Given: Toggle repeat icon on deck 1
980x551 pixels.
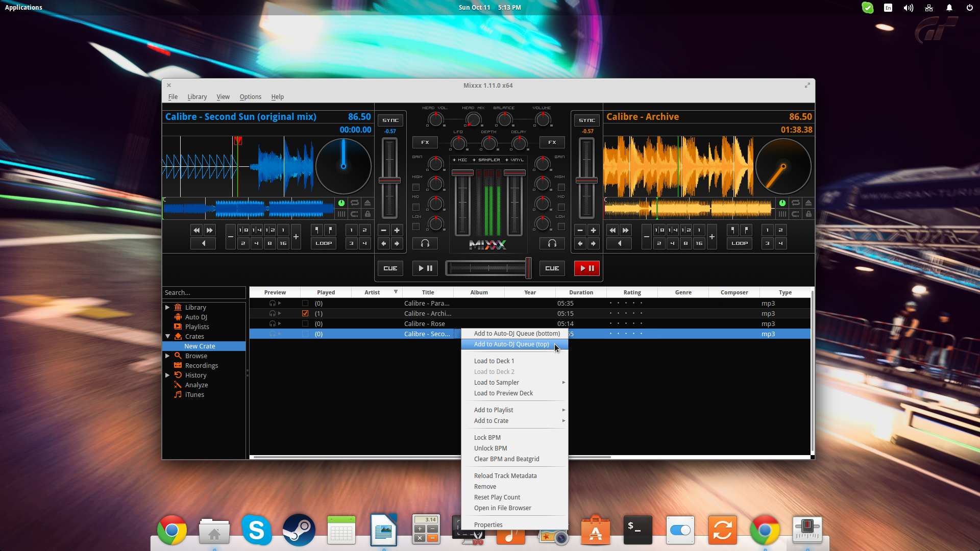Looking at the screenshot, I should [x=355, y=203].
